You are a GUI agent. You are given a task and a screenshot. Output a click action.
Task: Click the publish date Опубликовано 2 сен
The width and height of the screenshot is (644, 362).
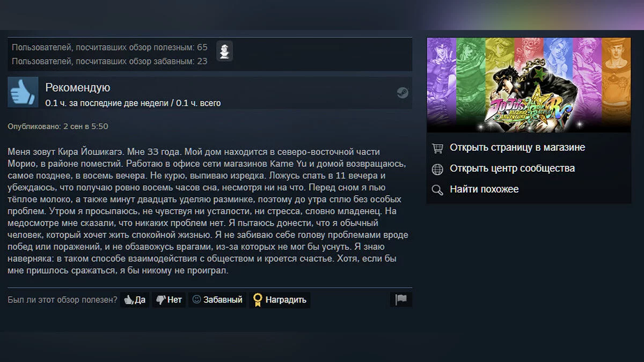pyautogui.click(x=58, y=127)
